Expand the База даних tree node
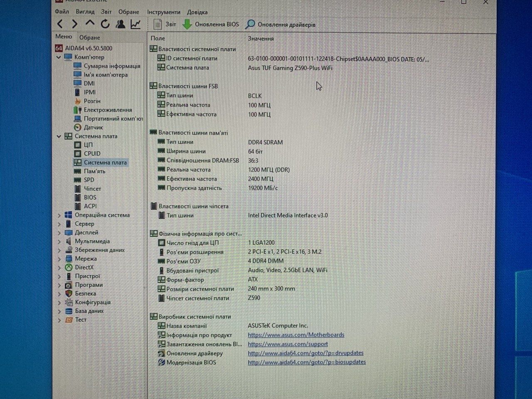The image size is (532, 399). (x=59, y=311)
